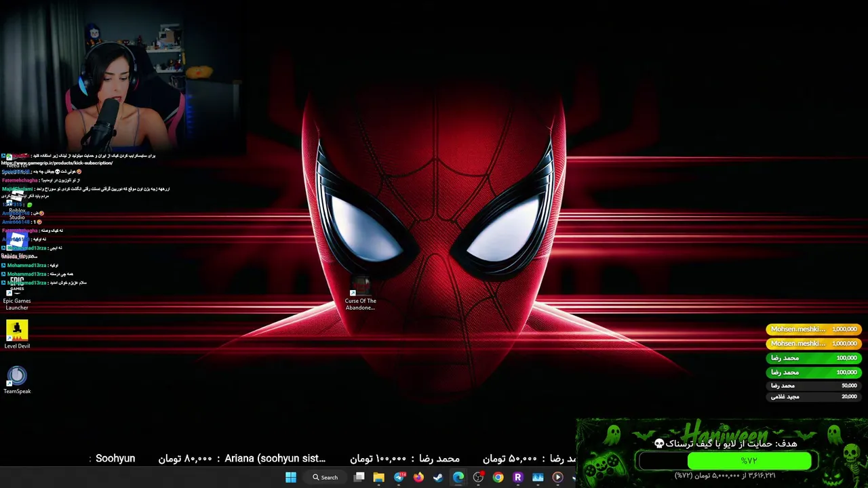Open the purple R app on taskbar
The height and width of the screenshot is (488, 868).
point(518,477)
